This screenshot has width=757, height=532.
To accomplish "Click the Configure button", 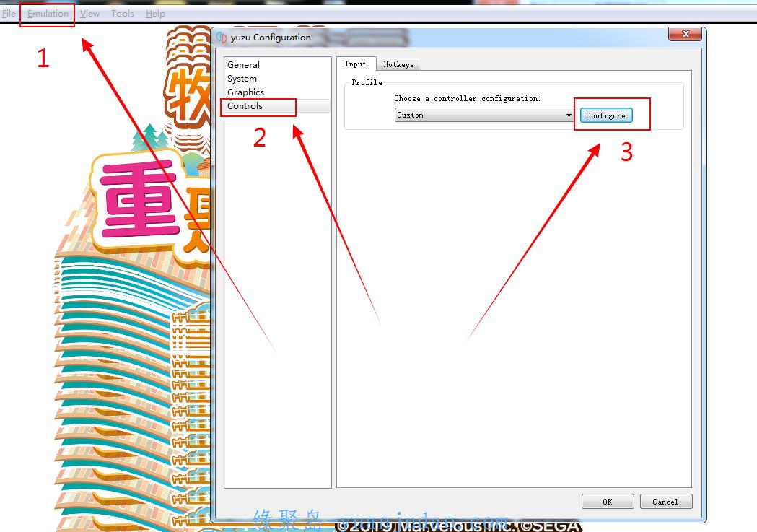I will pyautogui.click(x=606, y=115).
